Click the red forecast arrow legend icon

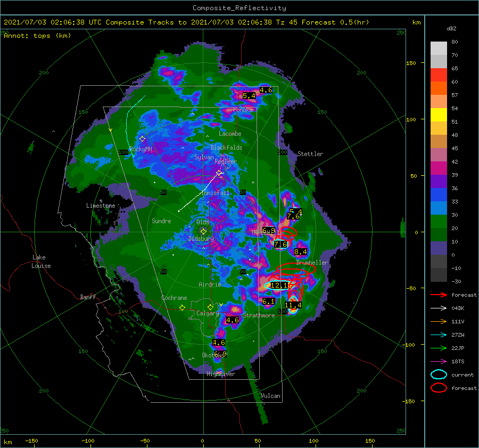click(x=439, y=295)
